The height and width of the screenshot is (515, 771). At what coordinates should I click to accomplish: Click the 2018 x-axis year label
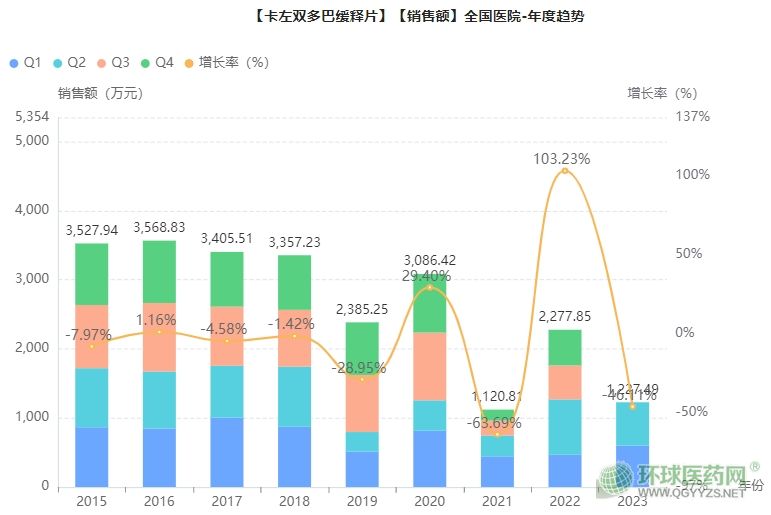pyautogui.click(x=294, y=502)
